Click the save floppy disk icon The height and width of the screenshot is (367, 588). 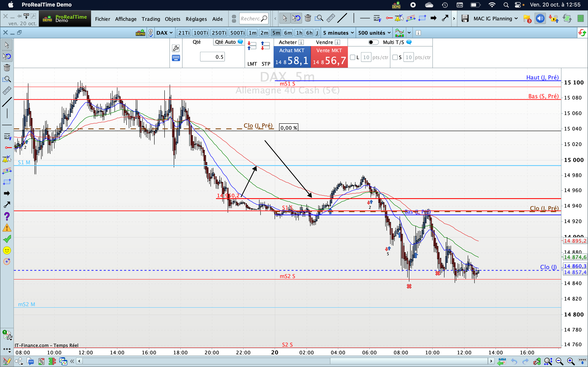click(x=465, y=18)
